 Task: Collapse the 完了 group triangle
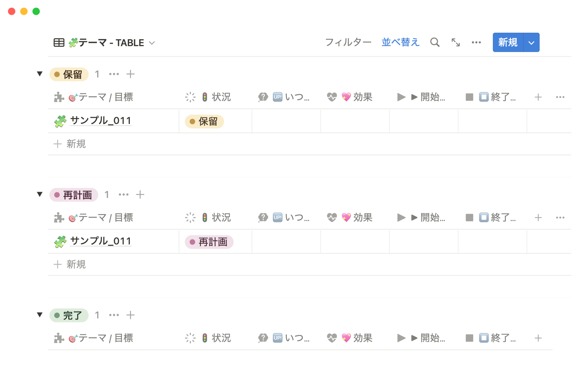(x=40, y=315)
